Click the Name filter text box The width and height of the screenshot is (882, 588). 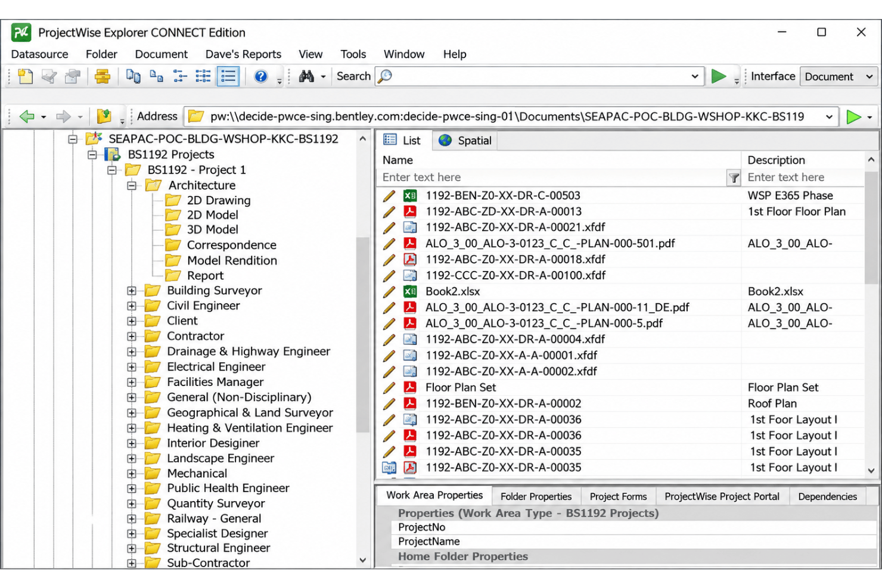(551, 178)
